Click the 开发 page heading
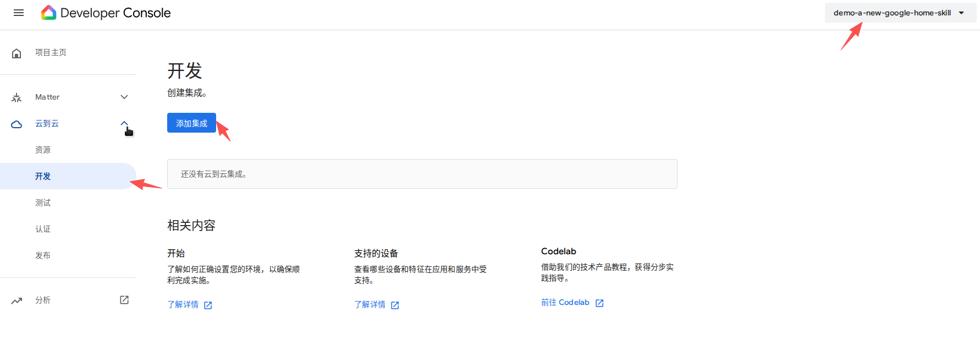 pyautogui.click(x=185, y=71)
